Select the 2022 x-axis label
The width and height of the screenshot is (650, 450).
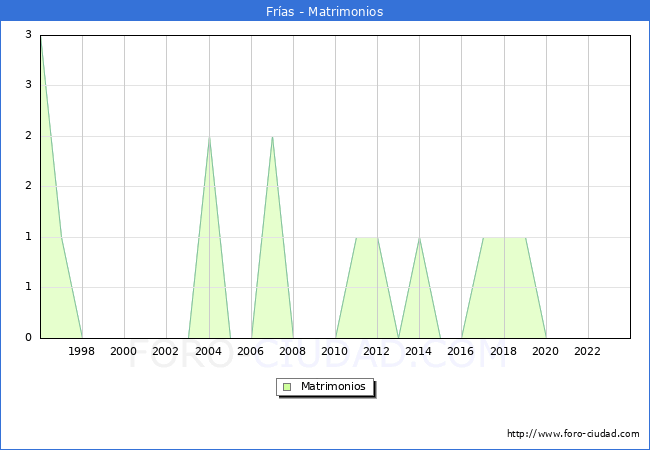click(x=587, y=351)
